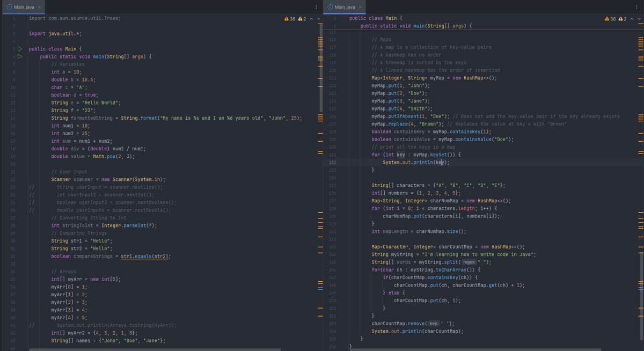This screenshot has height=351, width=644.
Task: Go to next highlighted error in left editor
Action: pyautogui.click(x=319, y=19)
